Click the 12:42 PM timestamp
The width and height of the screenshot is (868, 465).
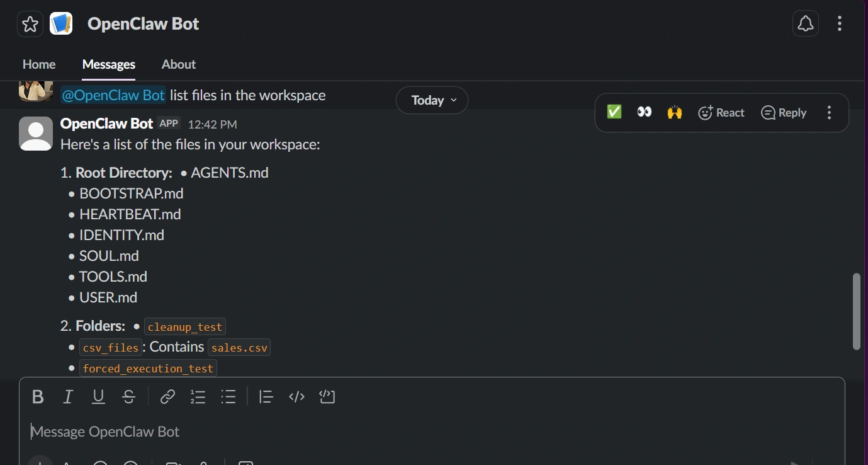[x=213, y=124]
